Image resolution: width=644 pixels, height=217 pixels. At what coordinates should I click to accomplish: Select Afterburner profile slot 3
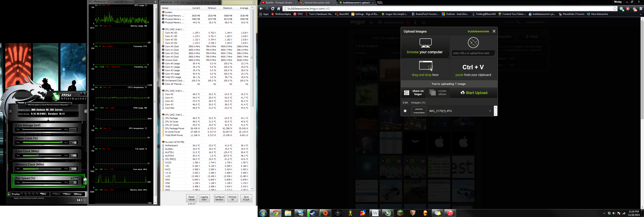point(30,194)
